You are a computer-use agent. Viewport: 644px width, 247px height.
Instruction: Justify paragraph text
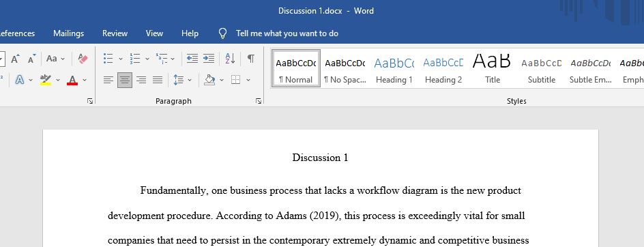158,80
